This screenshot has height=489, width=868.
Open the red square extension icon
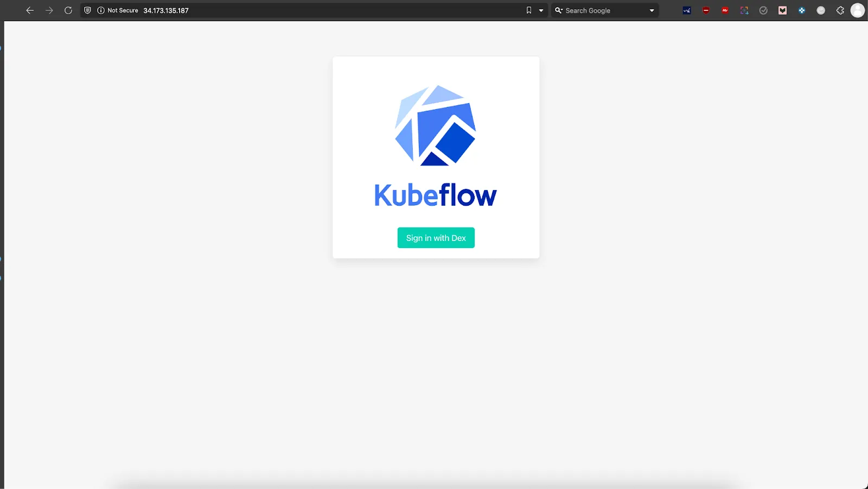click(x=725, y=10)
